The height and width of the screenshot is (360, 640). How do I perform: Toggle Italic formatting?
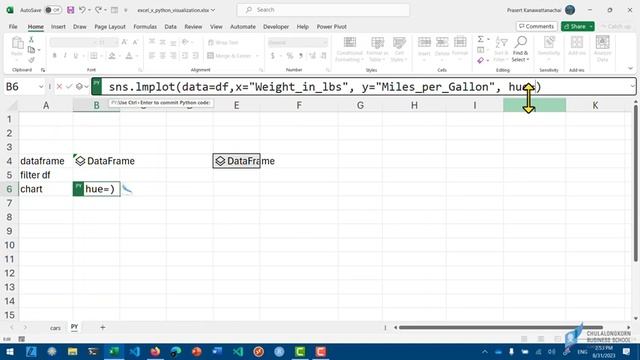pyautogui.click(x=65, y=56)
